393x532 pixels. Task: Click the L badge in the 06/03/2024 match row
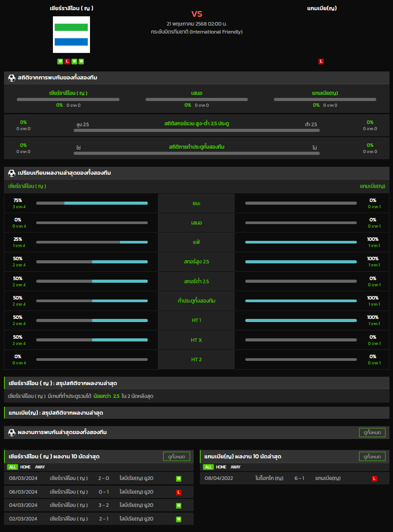pyautogui.click(x=179, y=492)
